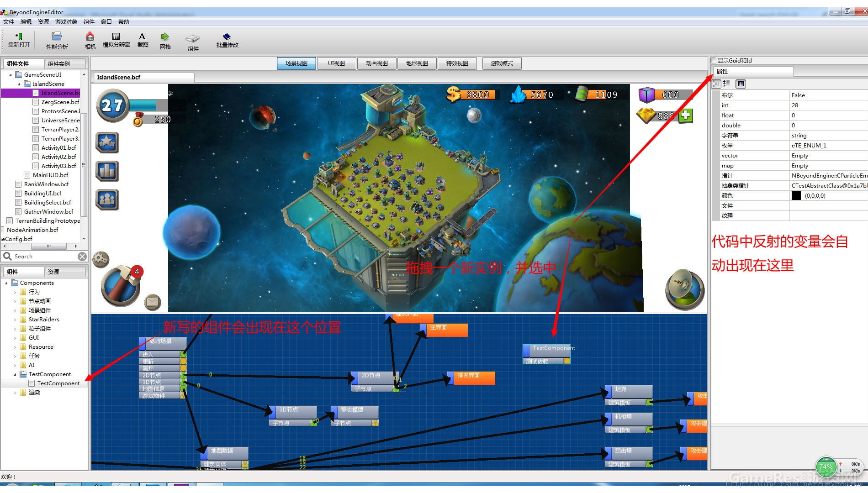Switch to the 资源 tab in lower panel

[64, 272]
